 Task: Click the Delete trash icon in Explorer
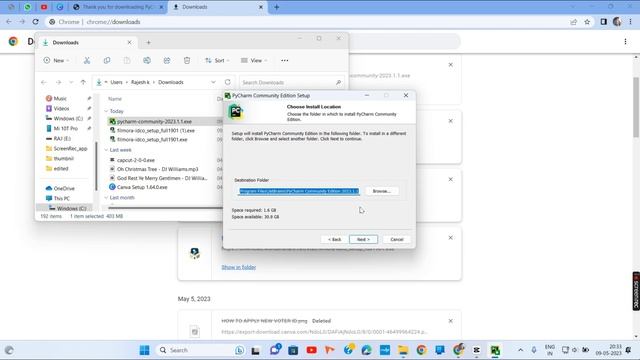[x=187, y=60]
